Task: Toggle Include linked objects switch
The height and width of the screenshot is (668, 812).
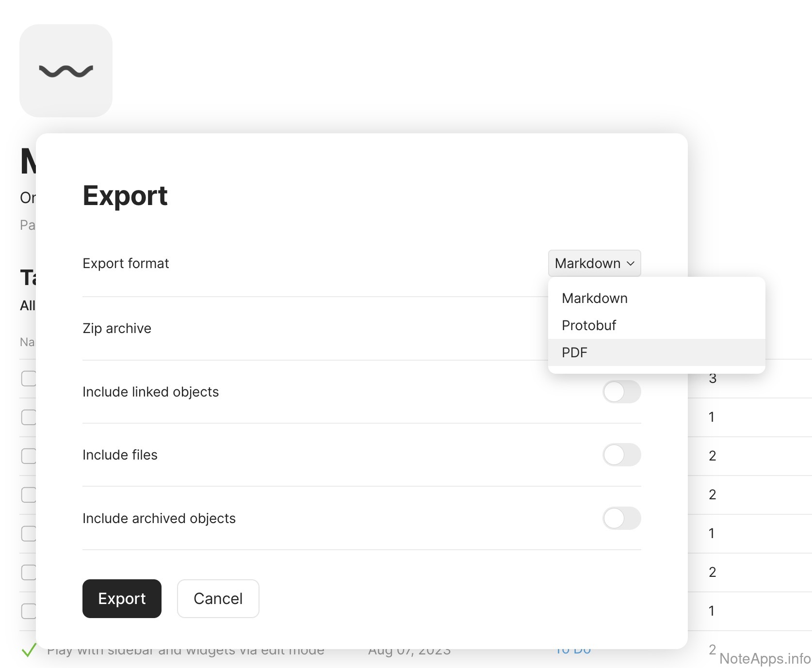Action: coord(621,392)
